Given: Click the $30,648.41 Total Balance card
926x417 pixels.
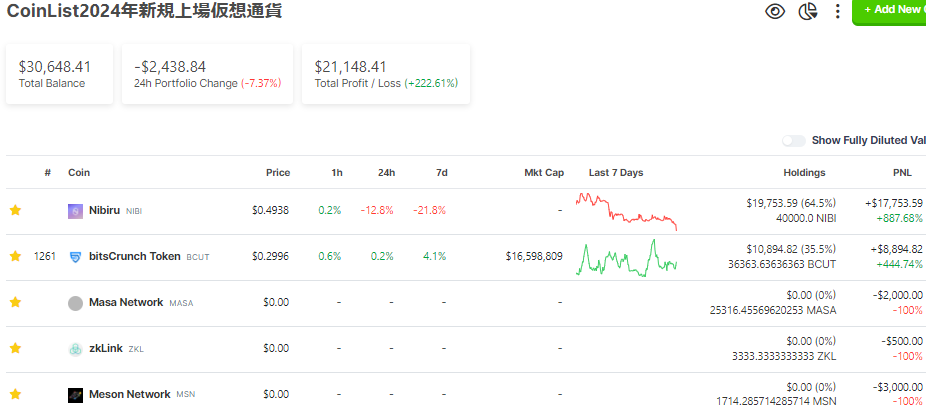Looking at the screenshot, I should tap(59, 74).
